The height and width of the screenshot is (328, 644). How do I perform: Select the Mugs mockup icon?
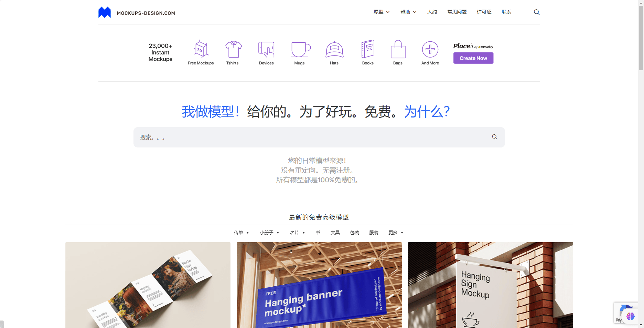click(x=300, y=50)
